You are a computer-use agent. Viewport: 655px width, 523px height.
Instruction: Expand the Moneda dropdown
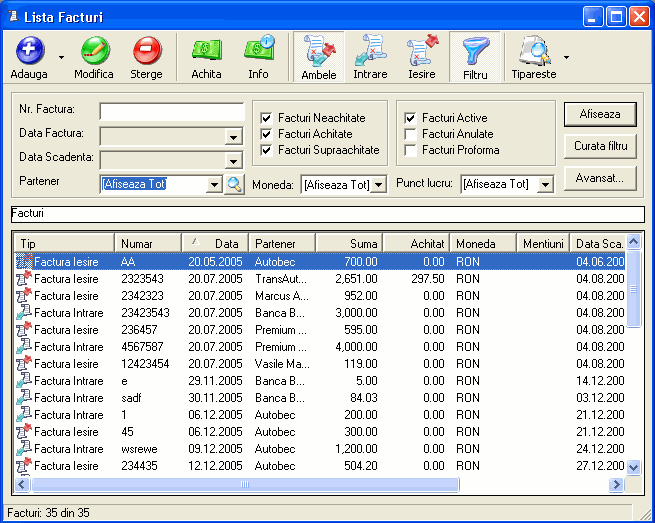pos(379,185)
